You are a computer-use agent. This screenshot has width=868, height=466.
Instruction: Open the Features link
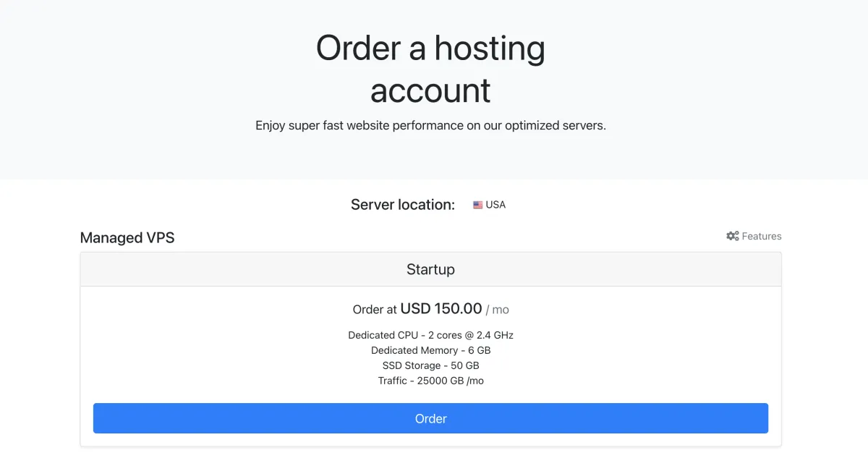pos(761,236)
